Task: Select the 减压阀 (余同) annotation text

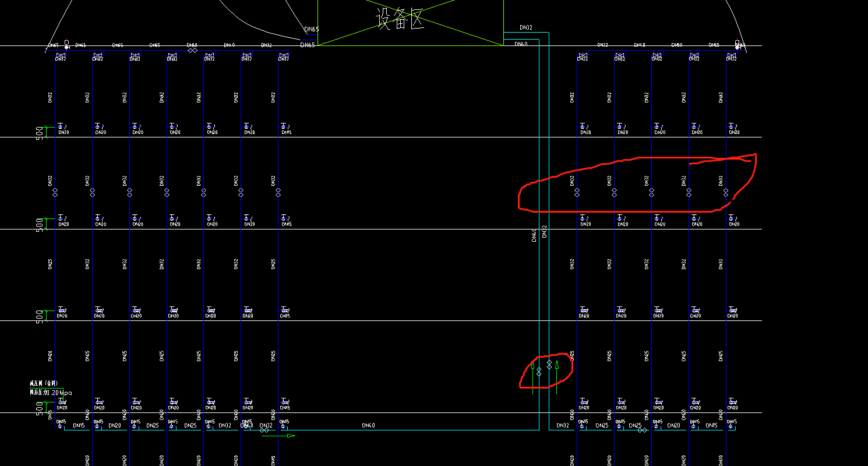Action: click(44, 384)
